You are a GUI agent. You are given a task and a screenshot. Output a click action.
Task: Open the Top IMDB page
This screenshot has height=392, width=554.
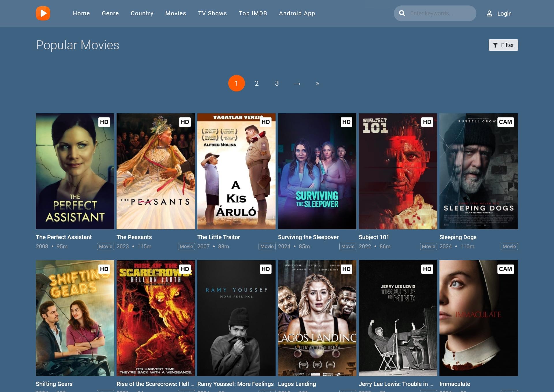253,13
